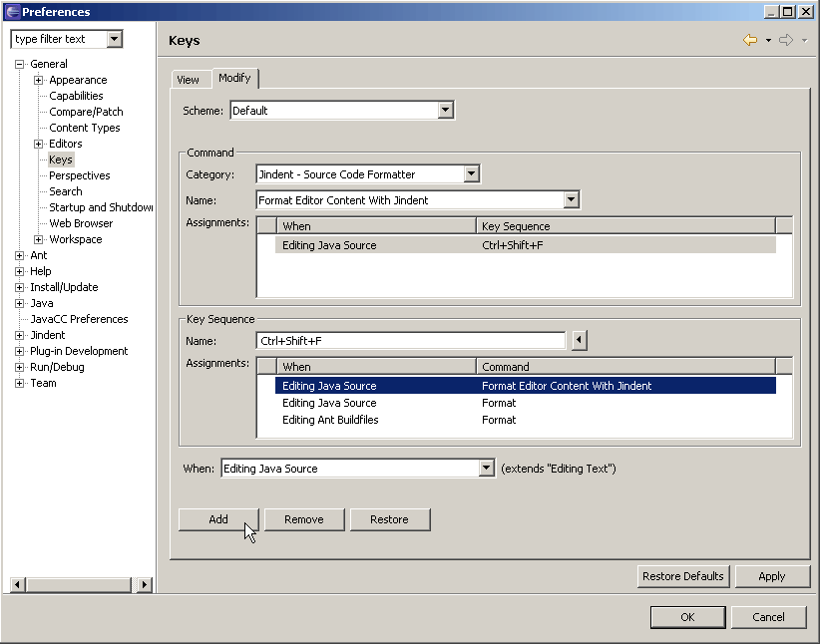Open the Scheme dropdown
Image resolution: width=820 pixels, height=644 pixels.
(x=446, y=111)
